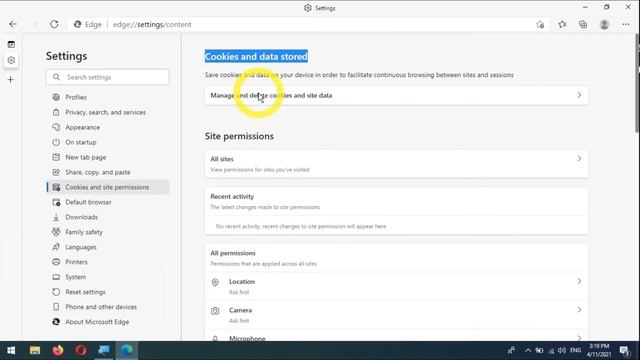Open Microphone permission settings
The height and width of the screenshot is (360, 640).
[x=396, y=336]
